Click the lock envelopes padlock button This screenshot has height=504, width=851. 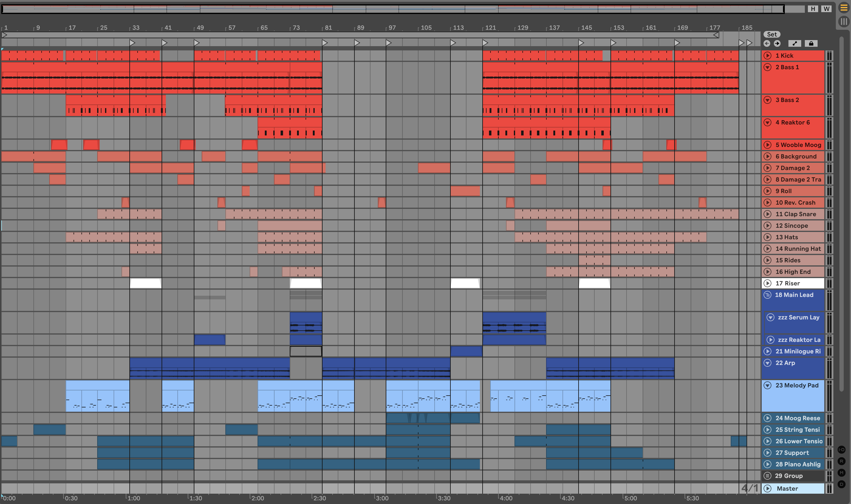pos(811,43)
